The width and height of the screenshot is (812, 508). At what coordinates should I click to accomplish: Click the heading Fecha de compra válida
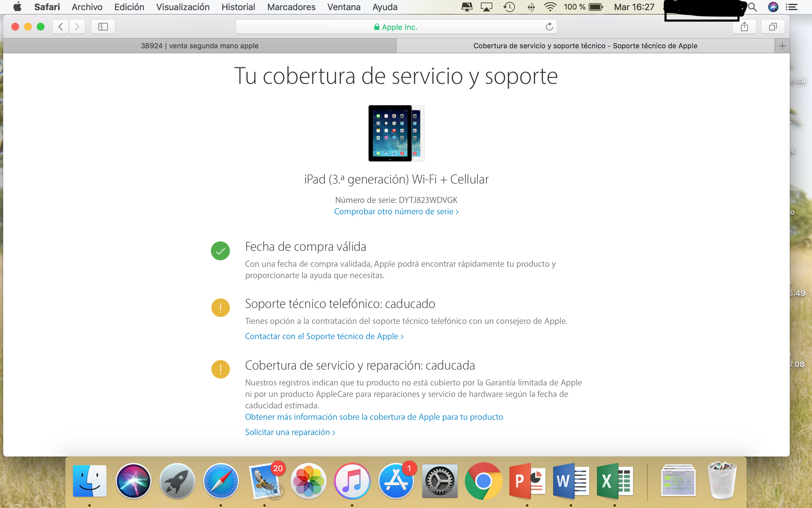coord(305,247)
